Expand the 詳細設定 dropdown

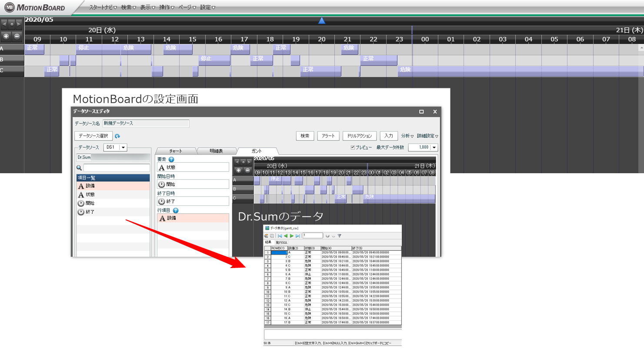pyautogui.click(x=427, y=136)
